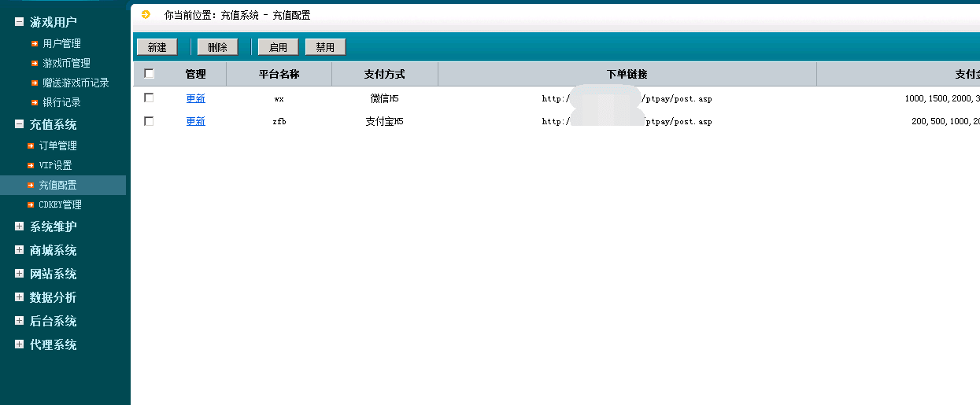Click the arrow icon beside VIP设置
Image resolution: width=980 pixels, height=405 pixels.
click(31, 165)
